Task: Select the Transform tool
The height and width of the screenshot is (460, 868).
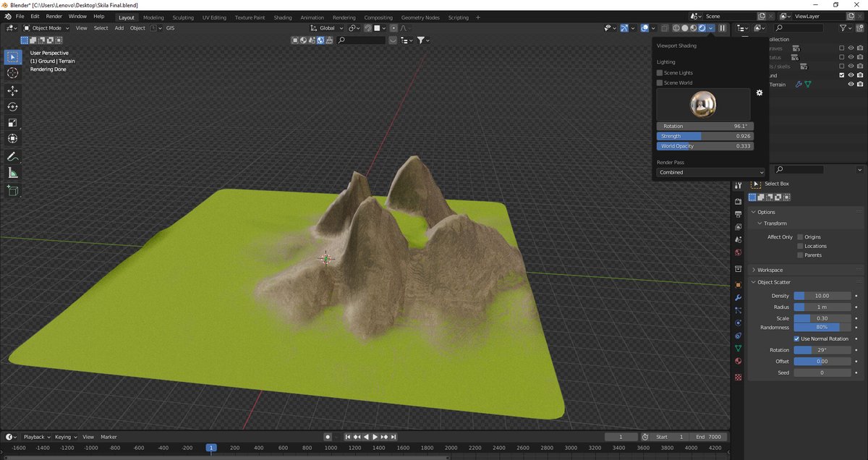Action: (12, 139)
